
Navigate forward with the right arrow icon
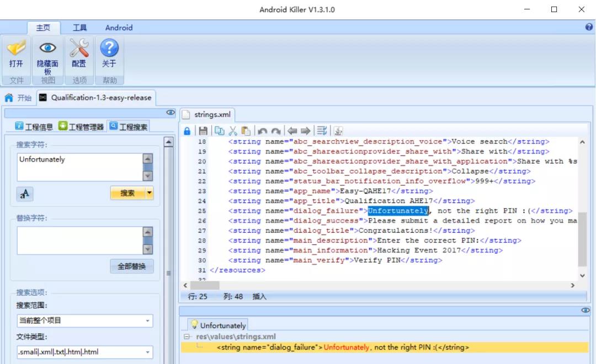(x=305, y=131)
